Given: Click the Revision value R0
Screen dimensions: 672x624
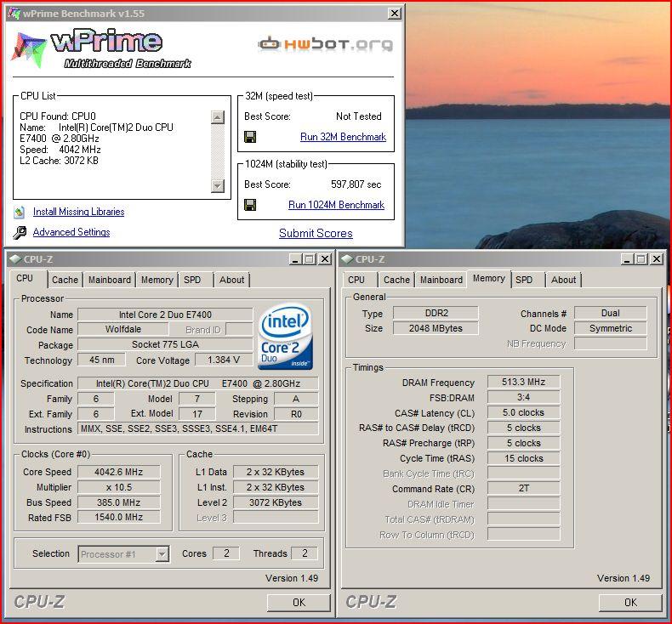Looking at the screenshot, I should [296, 414].
